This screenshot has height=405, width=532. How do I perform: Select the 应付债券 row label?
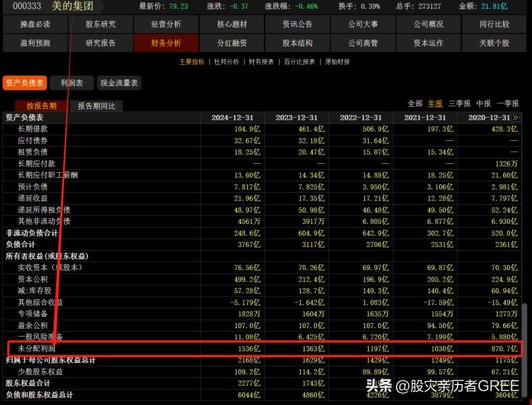(x=33, y=141)
